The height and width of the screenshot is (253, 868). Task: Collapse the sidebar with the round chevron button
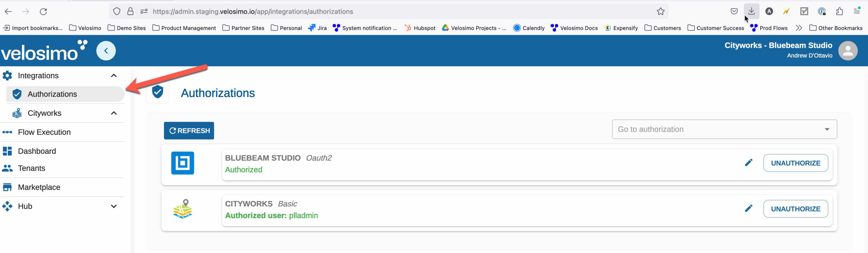coord(106,51)
